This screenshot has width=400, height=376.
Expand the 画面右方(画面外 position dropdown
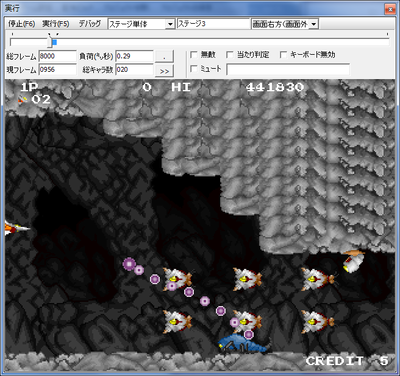[314, 24]
